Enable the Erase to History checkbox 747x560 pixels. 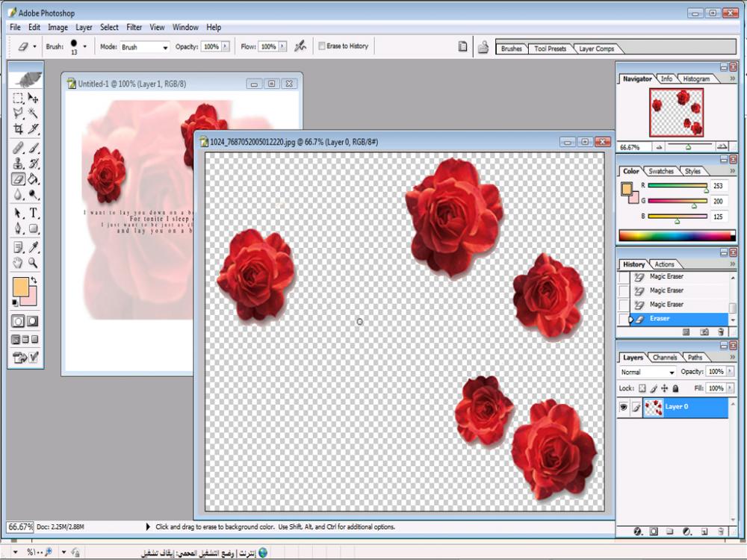point(322,46)
